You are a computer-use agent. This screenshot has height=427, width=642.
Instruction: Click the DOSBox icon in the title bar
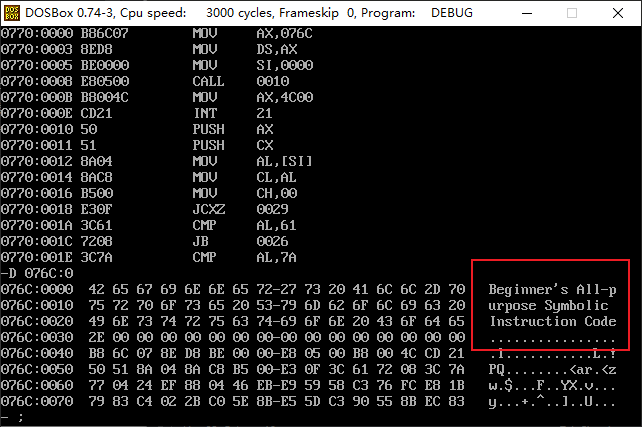pyautogui.click(x=11, y=13)
